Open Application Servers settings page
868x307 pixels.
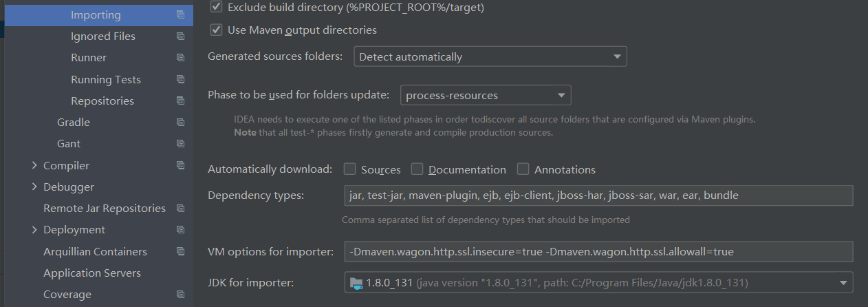[x=92, y=273]
